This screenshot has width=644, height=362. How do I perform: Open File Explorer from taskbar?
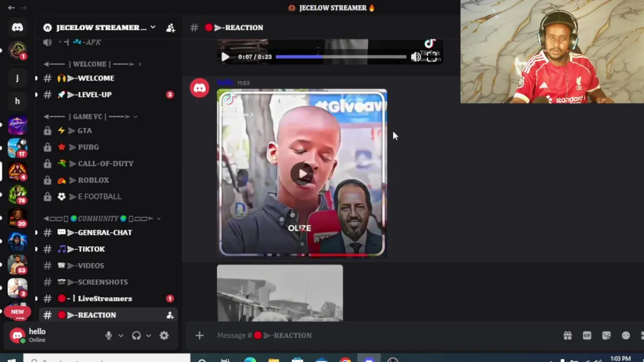click(x=273, y=359)
